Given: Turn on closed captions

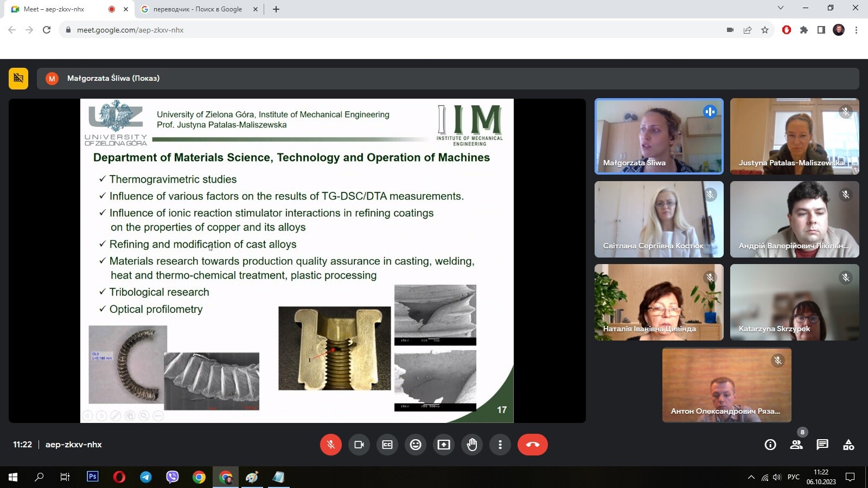Looking at the screenshot, I should [x=387, y=445].
